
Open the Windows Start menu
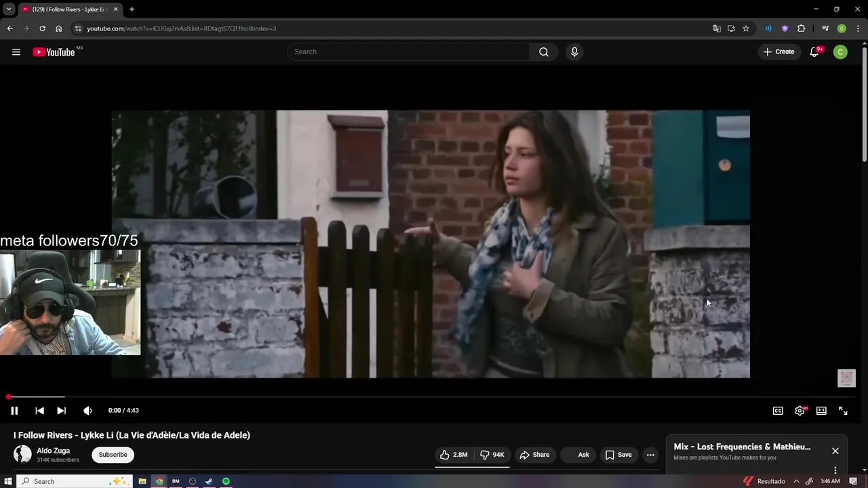tap(8, 481)
